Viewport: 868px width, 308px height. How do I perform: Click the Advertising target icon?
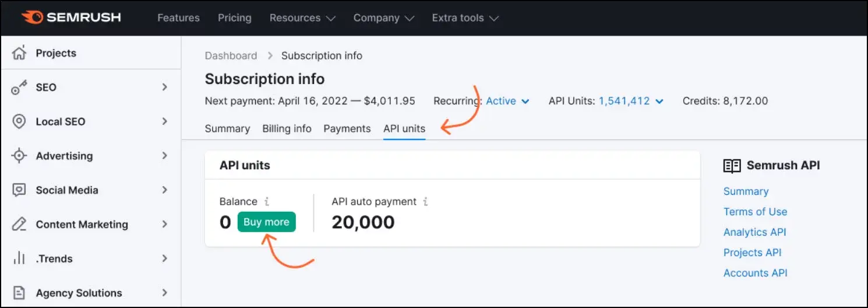pyautogui.click(x=19, y=156)
